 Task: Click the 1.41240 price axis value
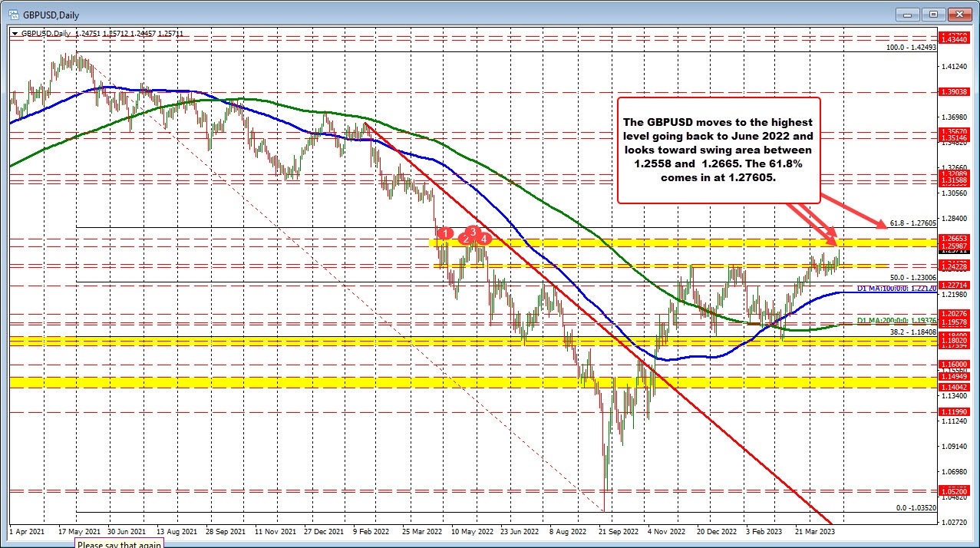pos(954,67)
